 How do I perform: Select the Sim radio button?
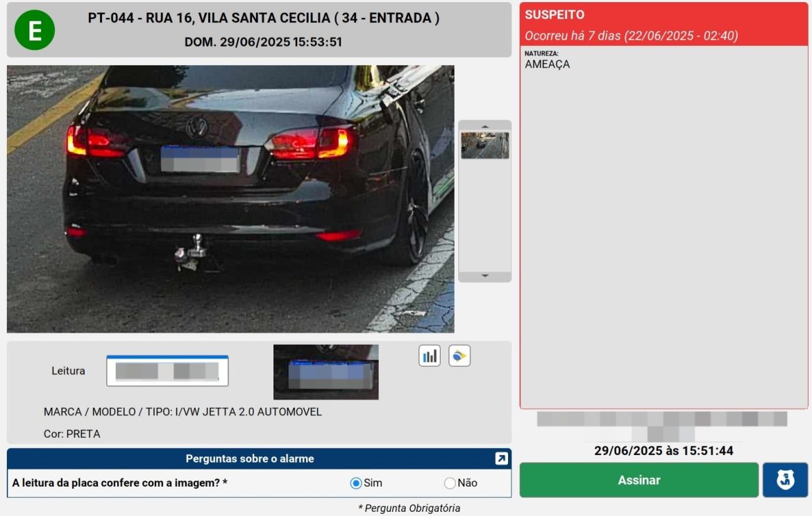(356, 483)
